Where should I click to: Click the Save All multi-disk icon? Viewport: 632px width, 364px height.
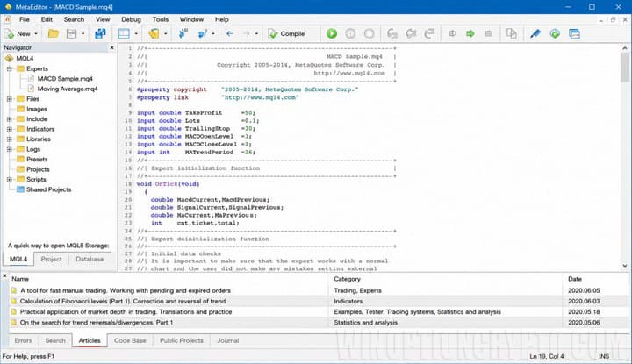100,34
